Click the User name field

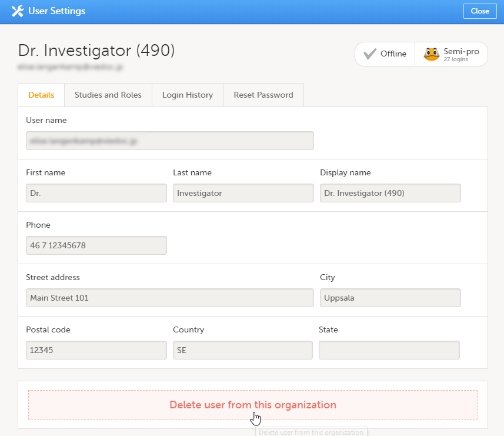pyautogui.click(x=169, y=141)
